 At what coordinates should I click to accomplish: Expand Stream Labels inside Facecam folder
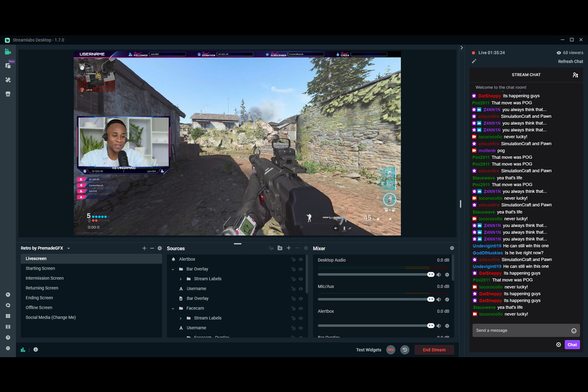pos(180,318)
